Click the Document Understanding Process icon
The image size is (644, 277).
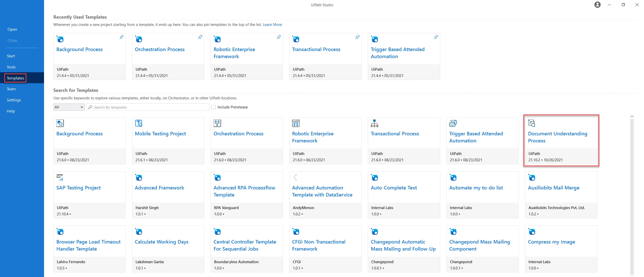tap(532, 123)
